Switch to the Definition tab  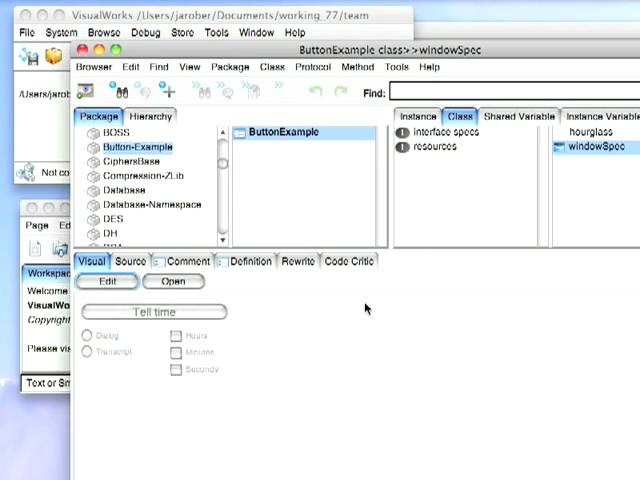[x=245, y=262]
